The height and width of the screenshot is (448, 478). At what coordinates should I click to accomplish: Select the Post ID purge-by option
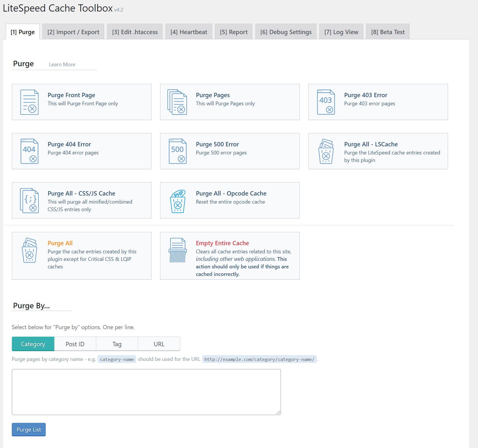click(x=75, y=344)
